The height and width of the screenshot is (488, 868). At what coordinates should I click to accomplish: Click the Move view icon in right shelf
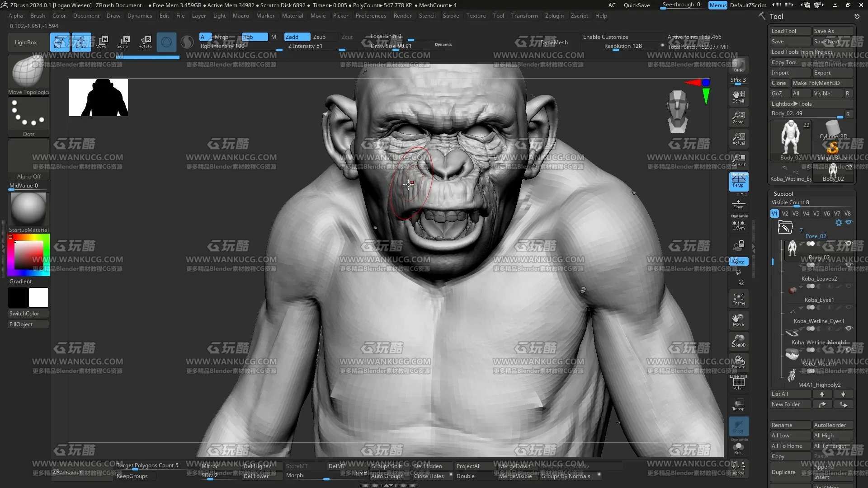point(738,320)
